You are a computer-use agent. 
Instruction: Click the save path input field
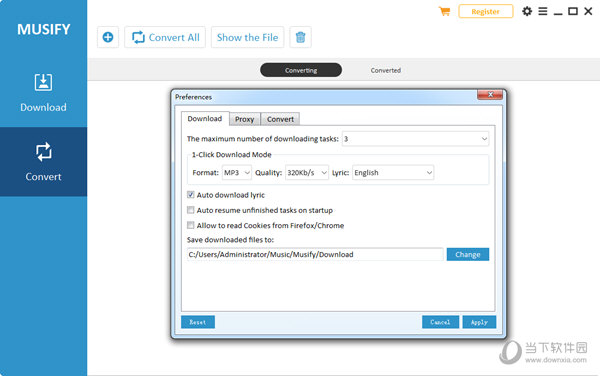[315, 254]
